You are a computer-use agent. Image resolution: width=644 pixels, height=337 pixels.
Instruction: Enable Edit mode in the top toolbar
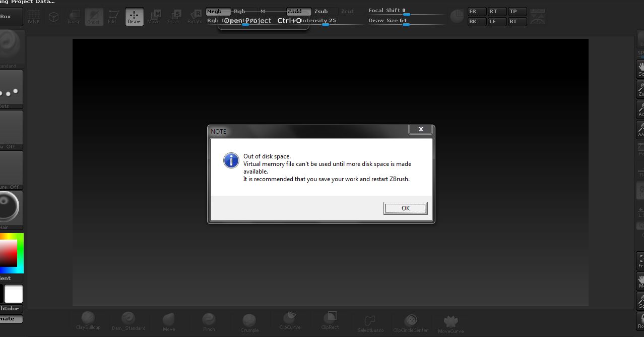(113, 17)
